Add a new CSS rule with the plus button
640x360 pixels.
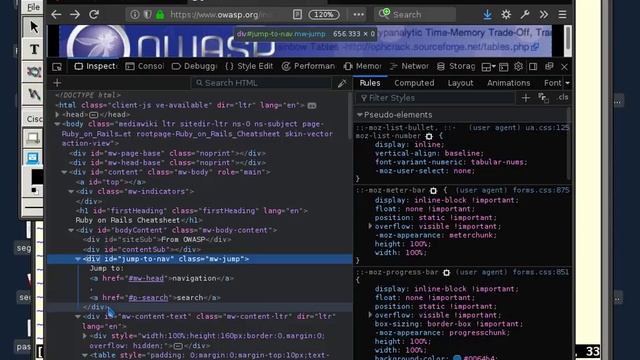click(x=526, y=98)
